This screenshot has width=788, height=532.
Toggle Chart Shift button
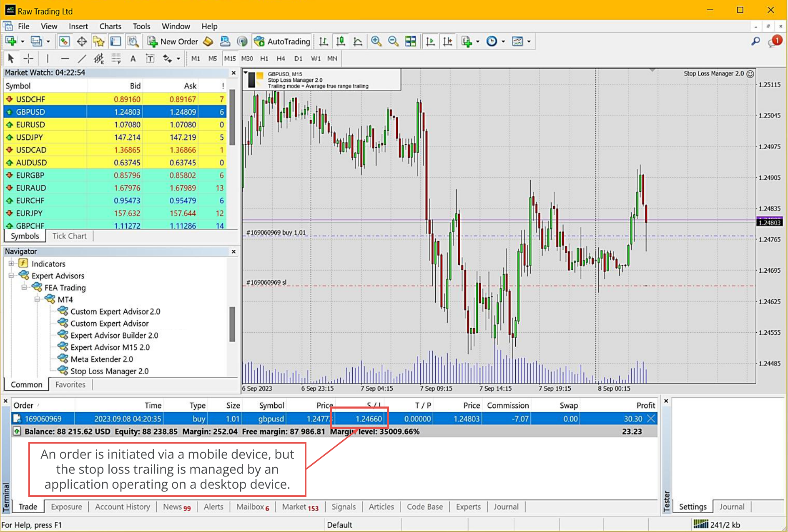(x=447, y=41)
